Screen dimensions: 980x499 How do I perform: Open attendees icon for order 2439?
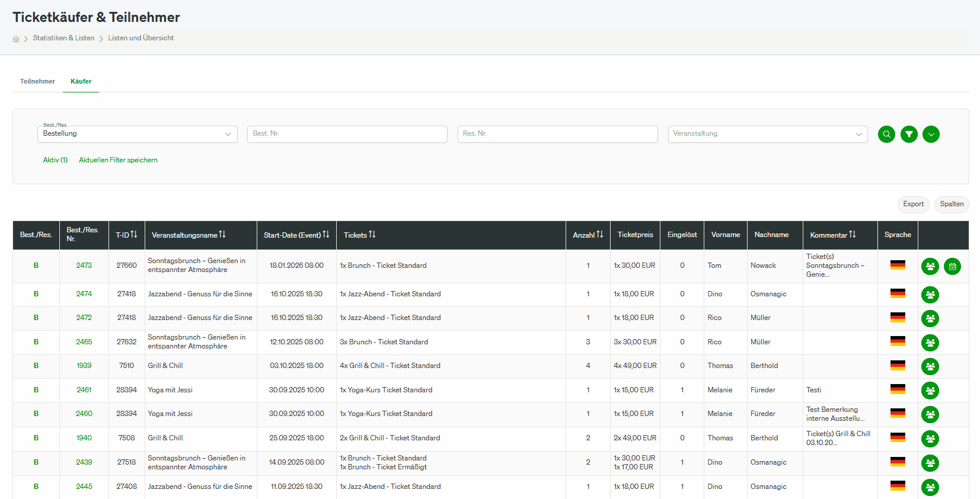point(930,463)
